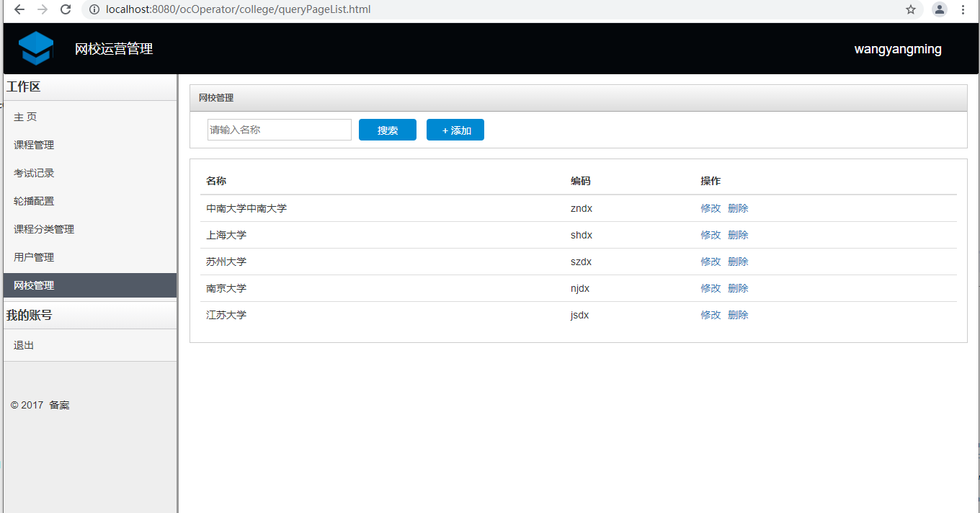Image resolution: width=980 pixels, height=513 pixels.
Task: Click the 工作区 sidebar section heading
Action: 24,87
